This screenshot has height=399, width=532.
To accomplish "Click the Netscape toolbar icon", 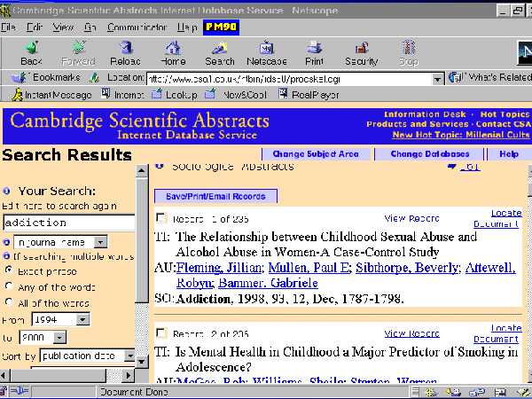I will [x=267, y=53].
